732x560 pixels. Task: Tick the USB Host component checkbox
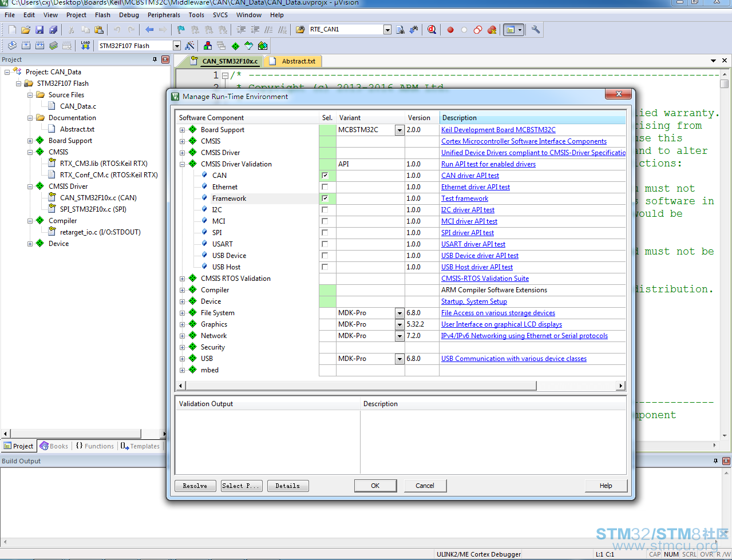pos(325,267)
